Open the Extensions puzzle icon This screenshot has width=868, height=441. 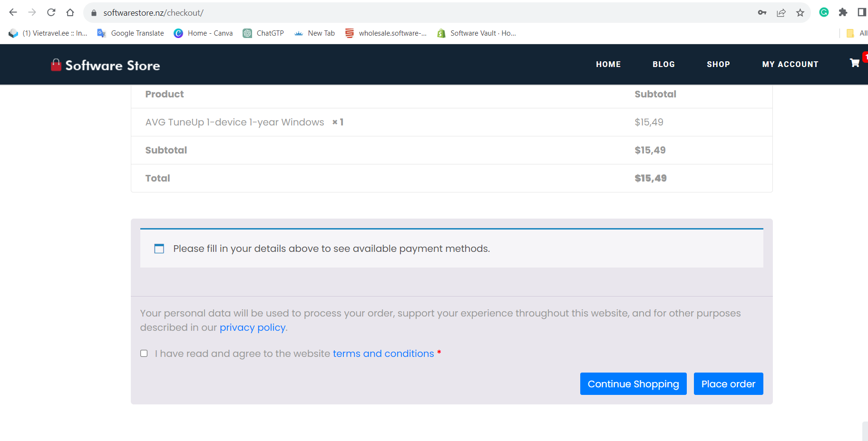point(843,12)
